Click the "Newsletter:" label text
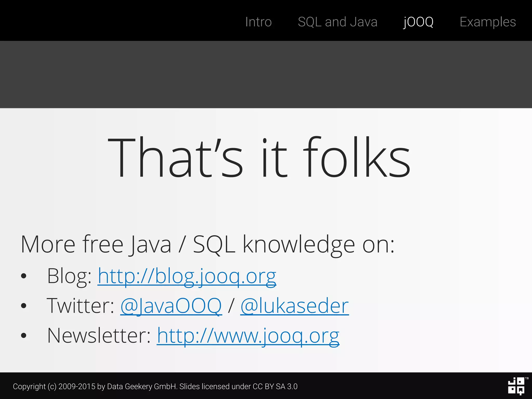This screenshot has height=399, width=532. (x=99, y=336)
